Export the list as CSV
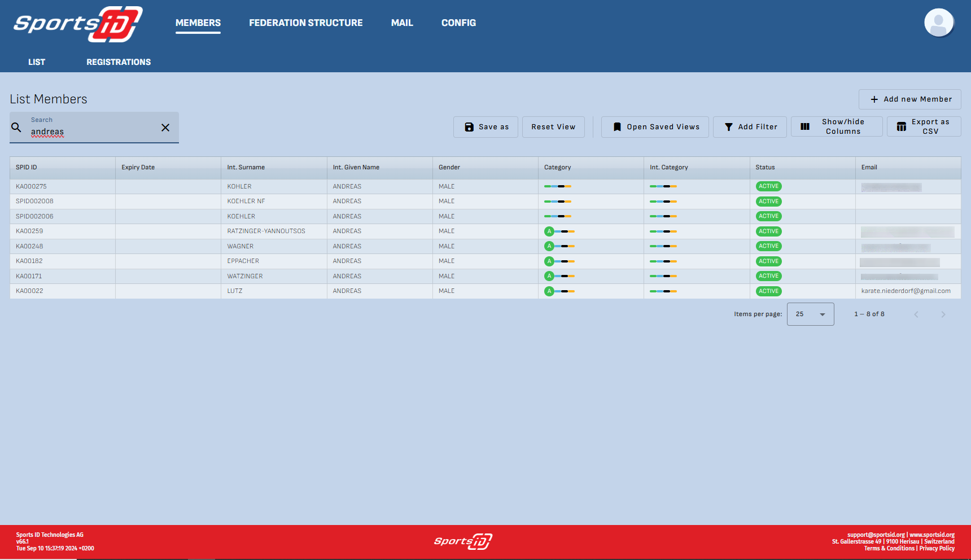The height and width of the screenshot is (560, 971). 924,126
